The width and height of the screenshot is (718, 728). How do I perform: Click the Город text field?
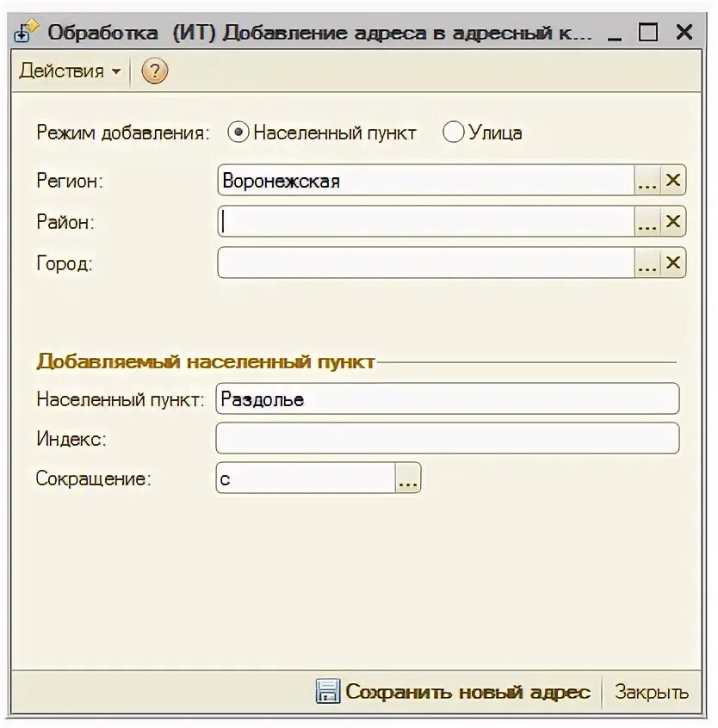pyautogui.click(x=426, y=262)
